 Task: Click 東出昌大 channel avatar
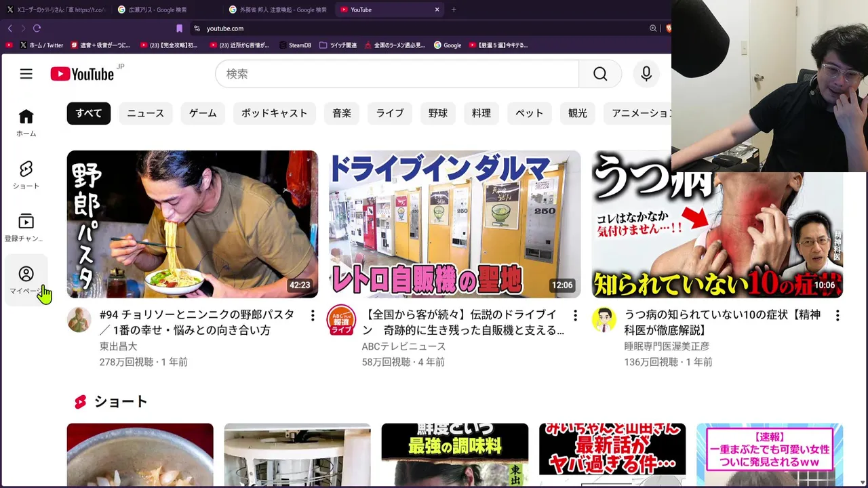[79, 320]
